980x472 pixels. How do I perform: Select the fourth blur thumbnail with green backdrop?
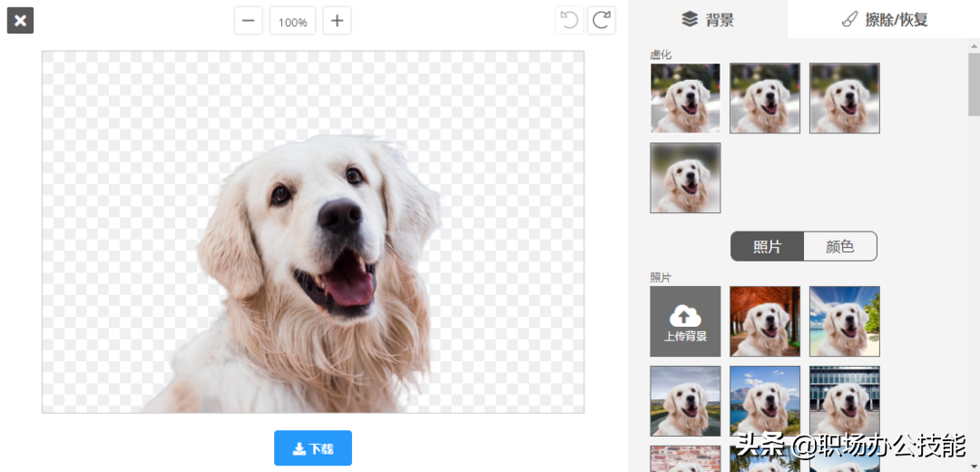pos(685,178)
